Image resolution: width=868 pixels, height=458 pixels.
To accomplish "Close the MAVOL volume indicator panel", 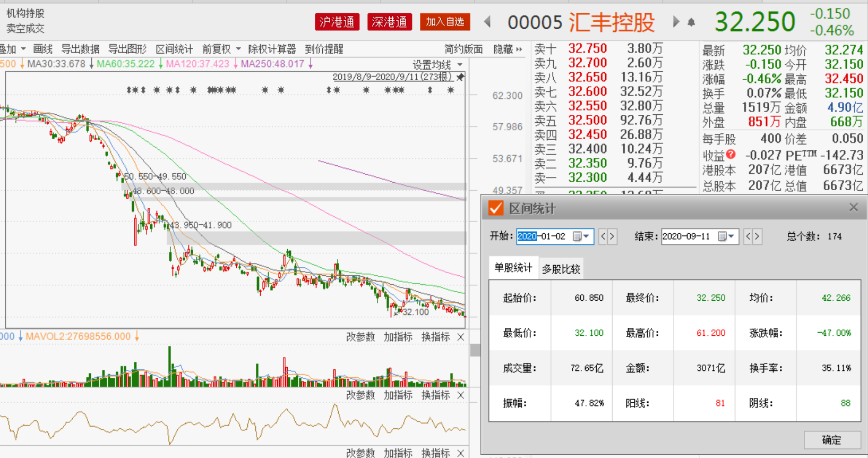I will click(x=460, y=337).
